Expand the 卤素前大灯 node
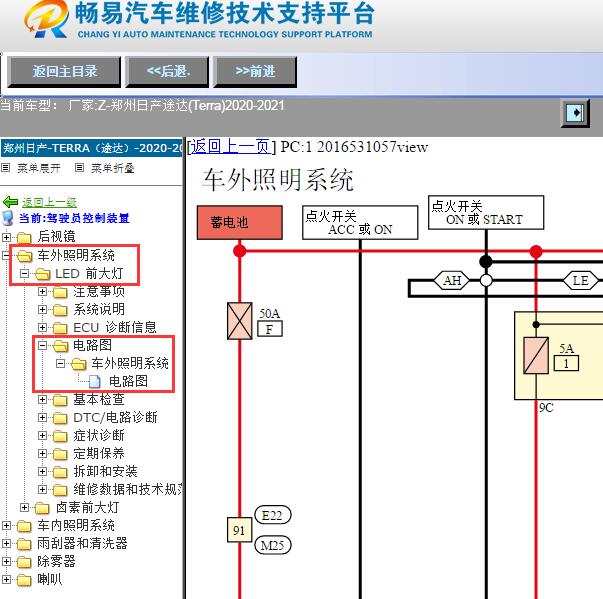 [x=24, y=507]
